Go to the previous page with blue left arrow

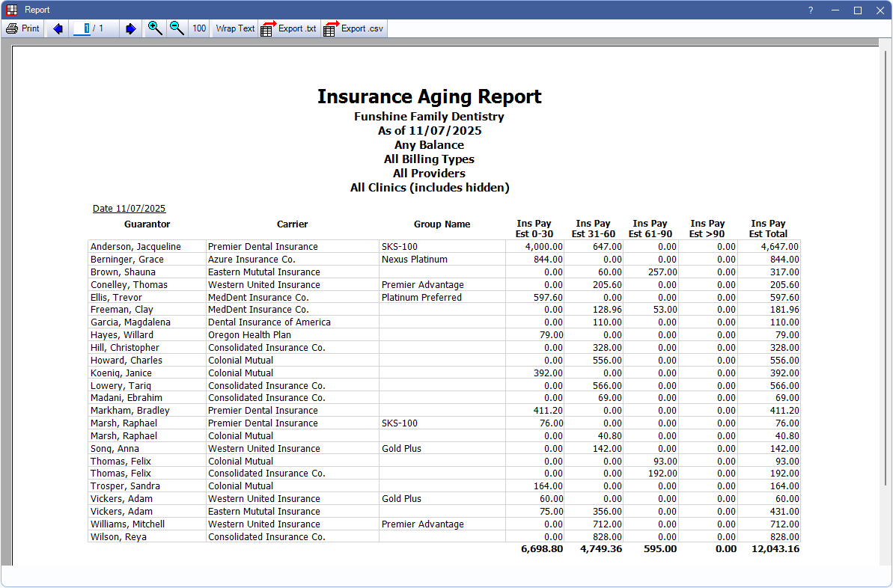(58, 28)
